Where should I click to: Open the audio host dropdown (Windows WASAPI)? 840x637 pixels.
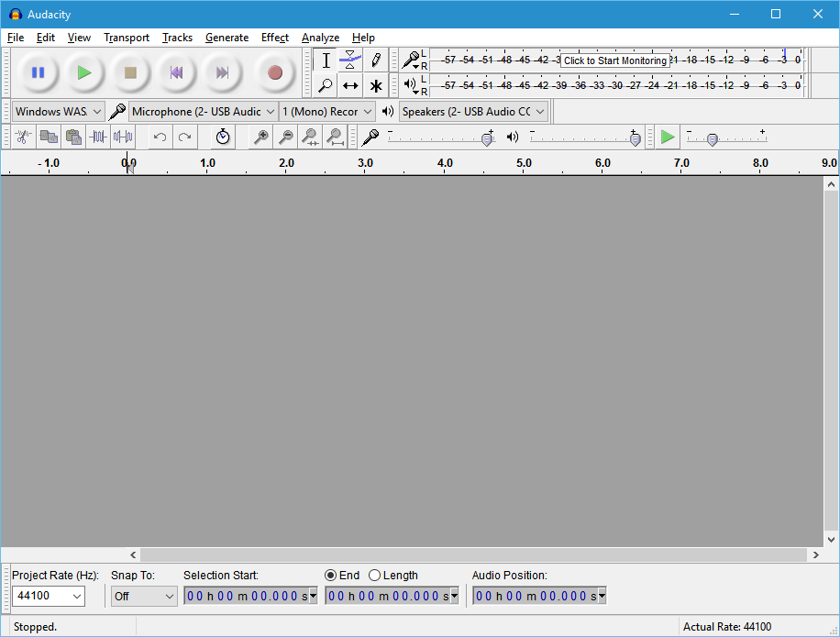[x=58, y=111]
